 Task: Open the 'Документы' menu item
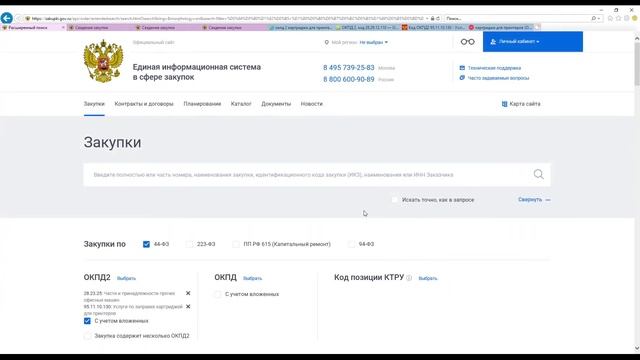pos(276,104)
